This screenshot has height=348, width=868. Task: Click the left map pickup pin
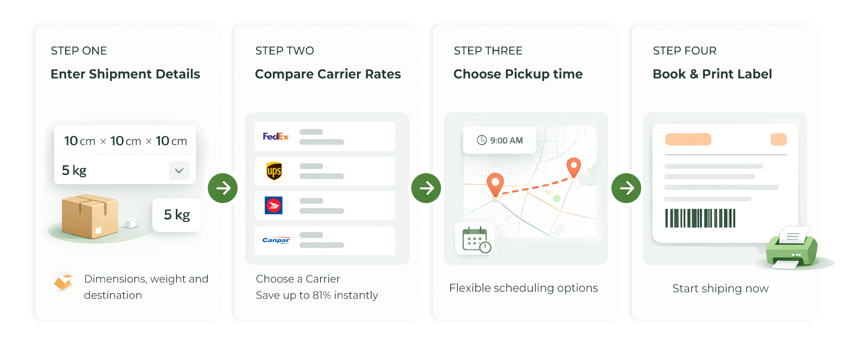(495, 184)
